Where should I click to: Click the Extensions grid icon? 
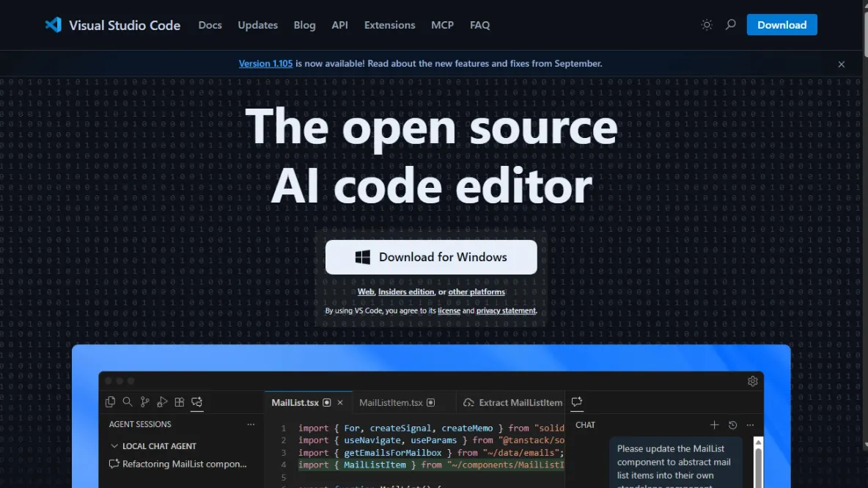pos(179,402)
